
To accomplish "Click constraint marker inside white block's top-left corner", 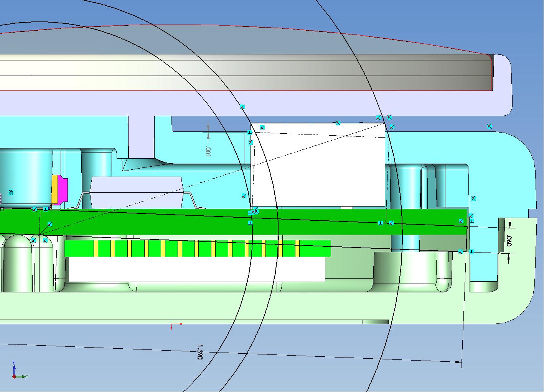I will click(262, 127).
